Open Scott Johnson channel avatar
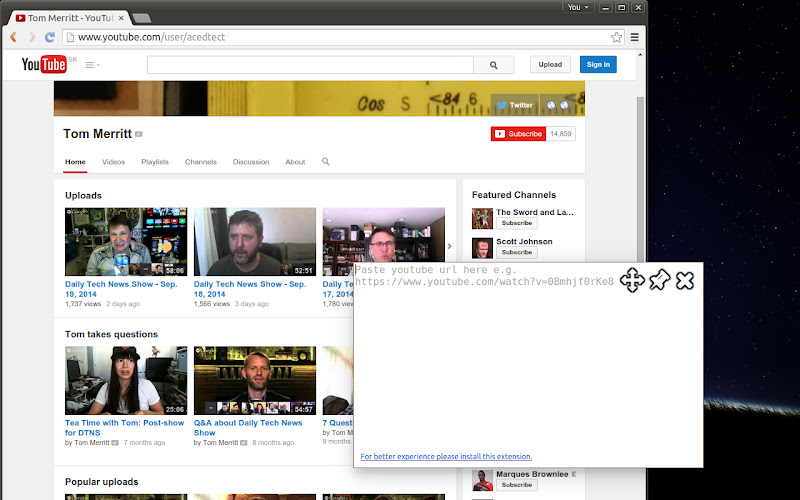Image resolution: width=800 pixels, height=500 pixels. coord(482,248)
